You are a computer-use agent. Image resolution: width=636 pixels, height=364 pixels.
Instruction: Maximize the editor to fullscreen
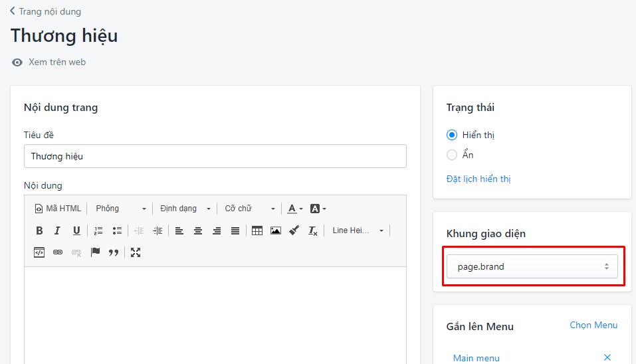(x=136, y=252)
